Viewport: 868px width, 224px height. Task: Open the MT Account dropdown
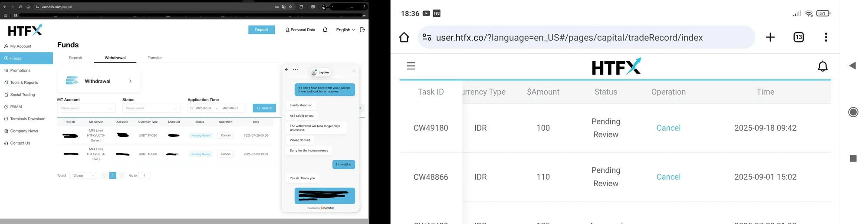pyautogui.click(x=86, y=108)
